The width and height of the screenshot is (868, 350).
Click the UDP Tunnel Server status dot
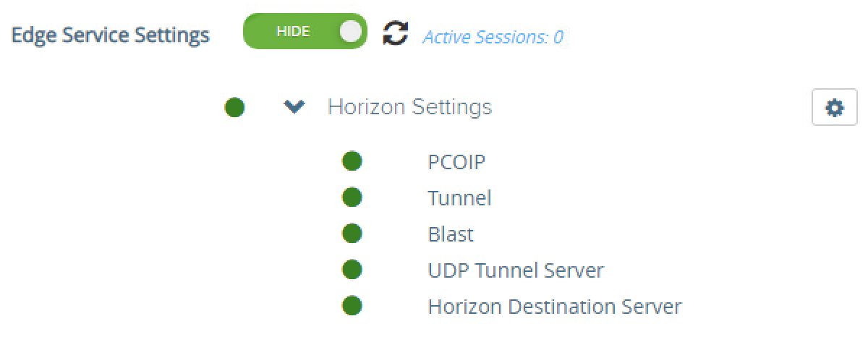(x=352, y=270)
